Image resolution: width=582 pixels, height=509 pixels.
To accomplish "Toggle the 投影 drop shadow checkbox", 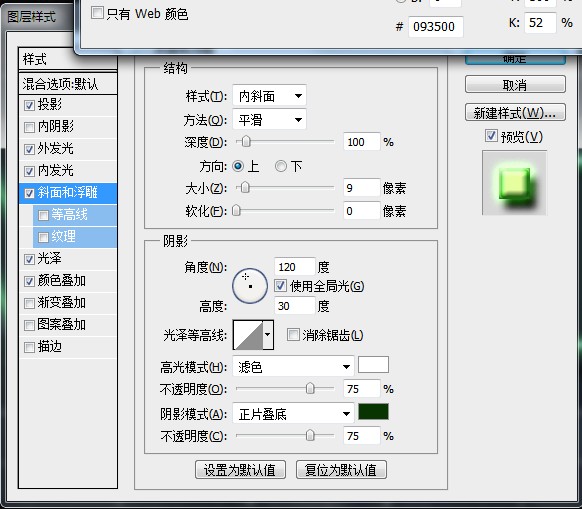I will pyautogui.click(x=29, y=105).
